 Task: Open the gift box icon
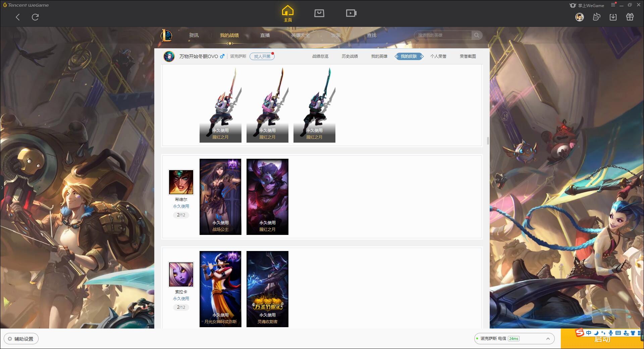(x=630, y=17)
